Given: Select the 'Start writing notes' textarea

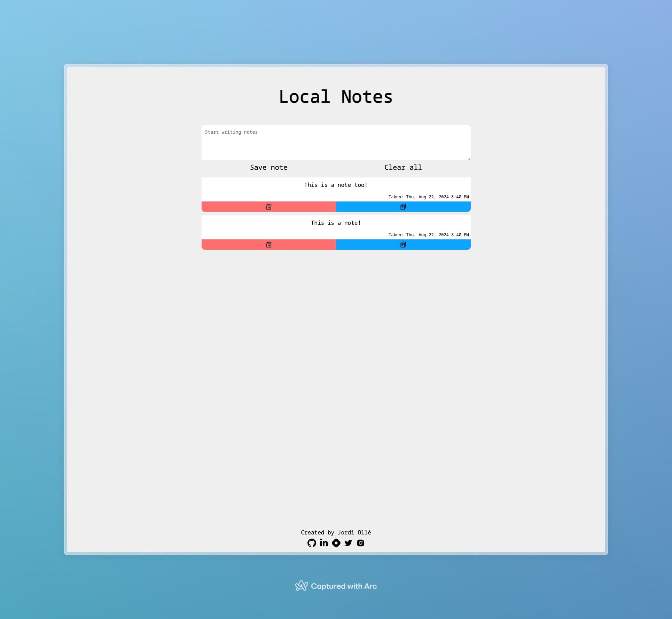Looking at the screenshot, I should pos(336,142).
